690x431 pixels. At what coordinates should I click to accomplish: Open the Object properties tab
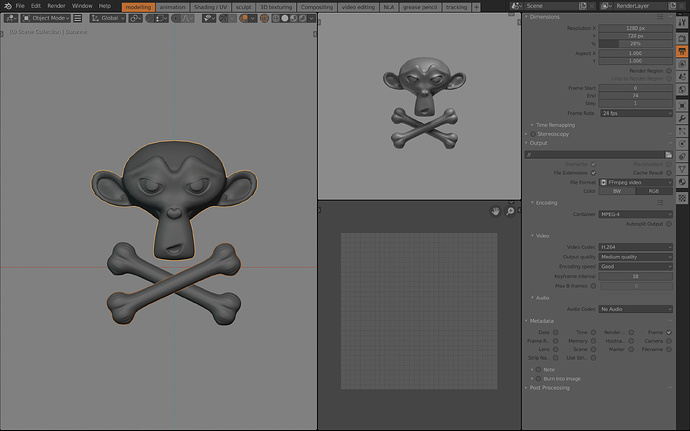(x=682, y=106)
